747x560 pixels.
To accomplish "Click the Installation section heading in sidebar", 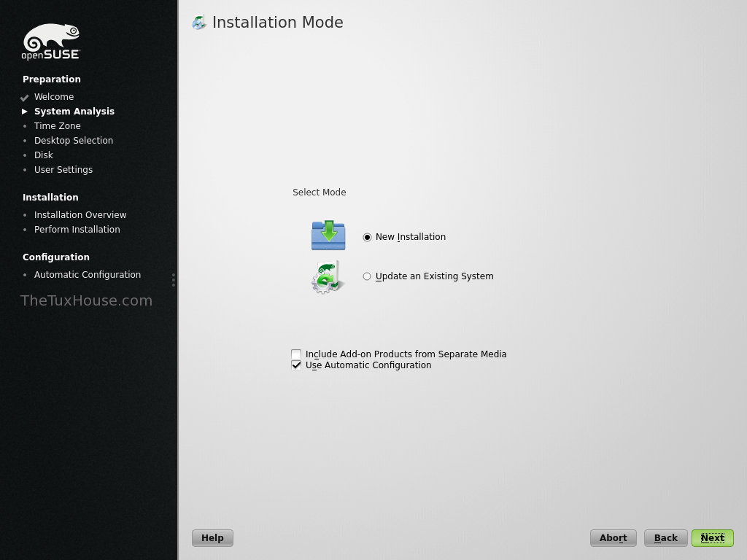I will click(x=50, y=197).
